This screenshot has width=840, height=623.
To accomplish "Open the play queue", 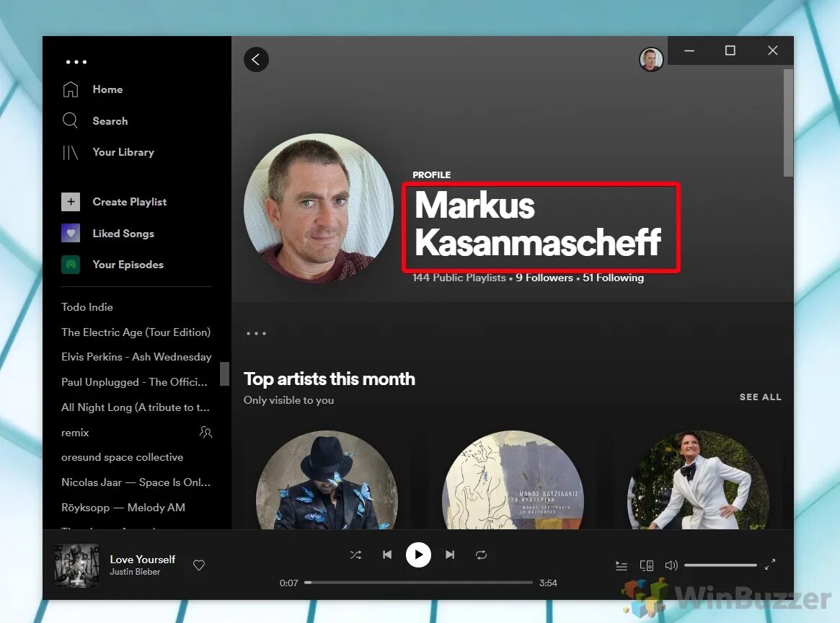I will (x=622, y=566).
